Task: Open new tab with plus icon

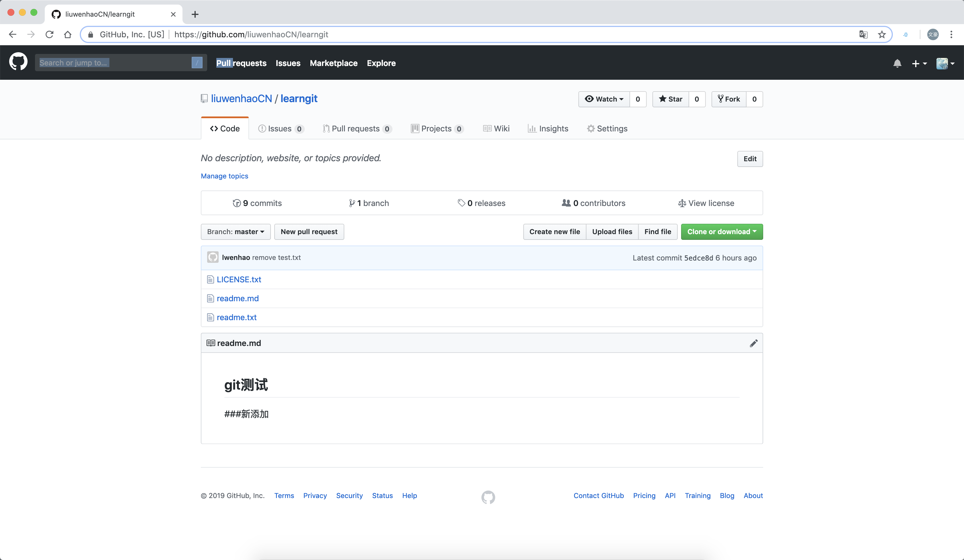Action: point(195,14)
